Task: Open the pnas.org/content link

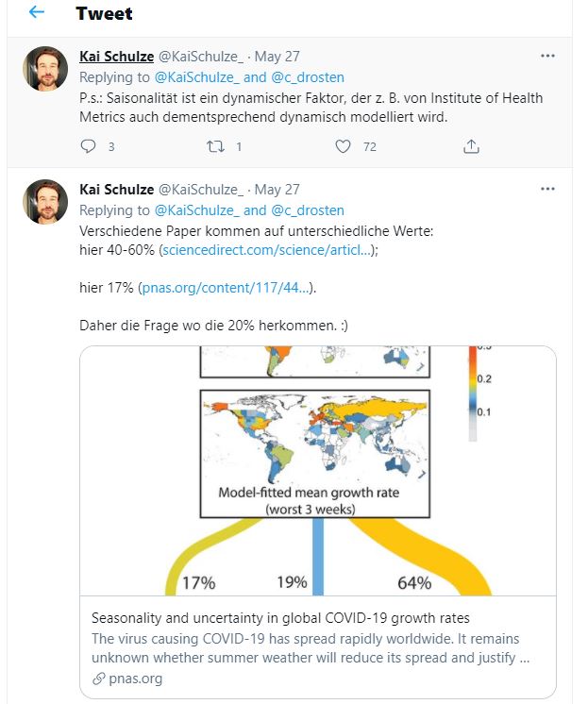Action: pos(226,287)
